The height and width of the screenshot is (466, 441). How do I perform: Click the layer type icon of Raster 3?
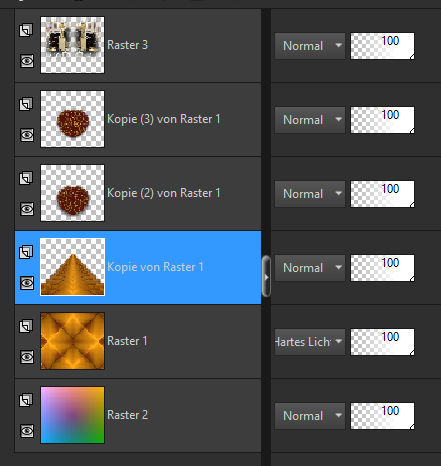pyautogui.click(x=26, y=30)
